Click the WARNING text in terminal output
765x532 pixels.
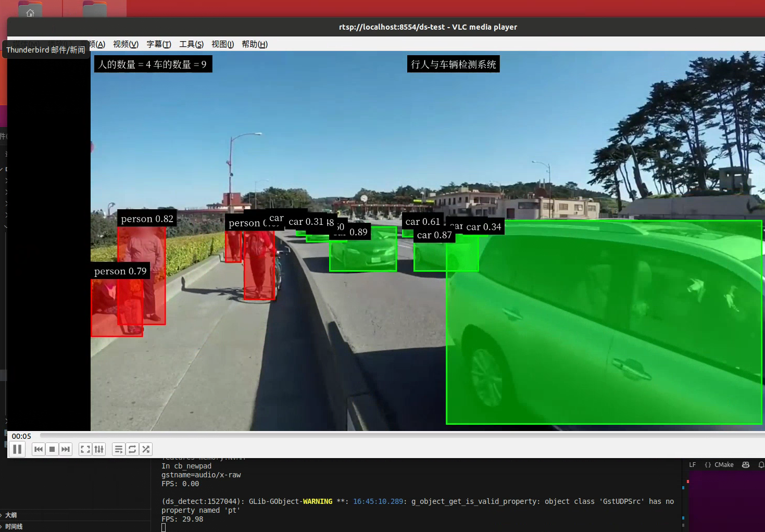tap(317, 501)
